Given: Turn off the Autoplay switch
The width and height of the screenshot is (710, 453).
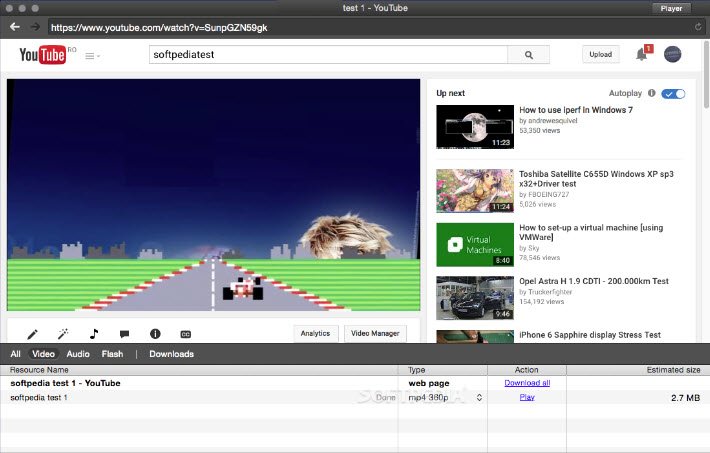Looking at the screenshot, I should (673, 94).
